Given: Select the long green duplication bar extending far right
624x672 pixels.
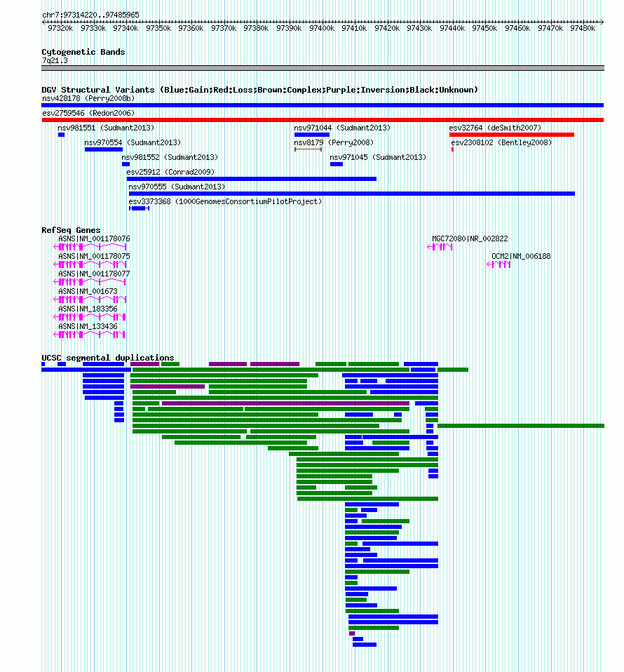Looking at the screenshot, I should [521, 426].
